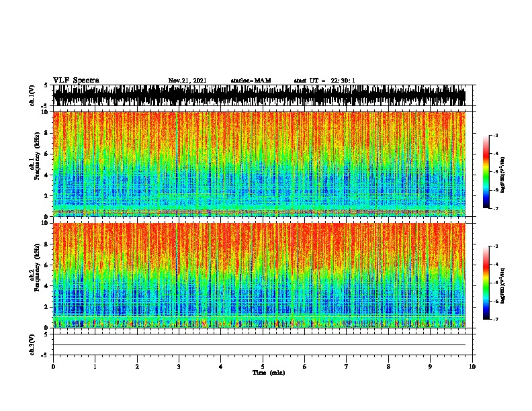Click the 'VLF Spectra' title text
Viewport: 532px width, 411px height.
[76, 81]
